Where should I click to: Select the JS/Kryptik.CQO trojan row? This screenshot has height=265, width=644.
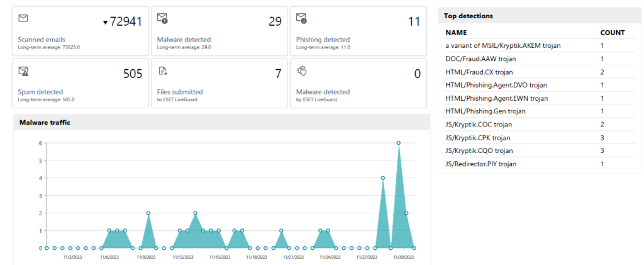coord(479,150)
